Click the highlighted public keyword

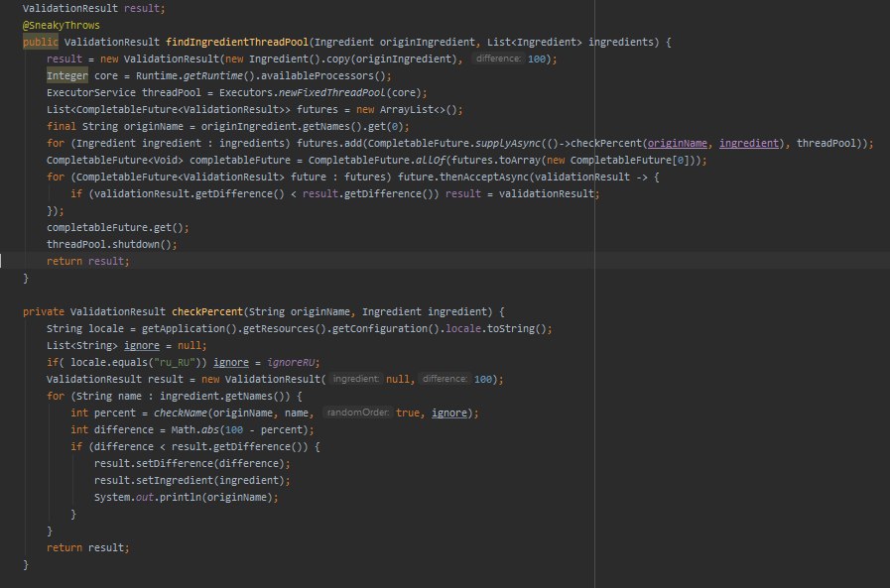(41, 42)
